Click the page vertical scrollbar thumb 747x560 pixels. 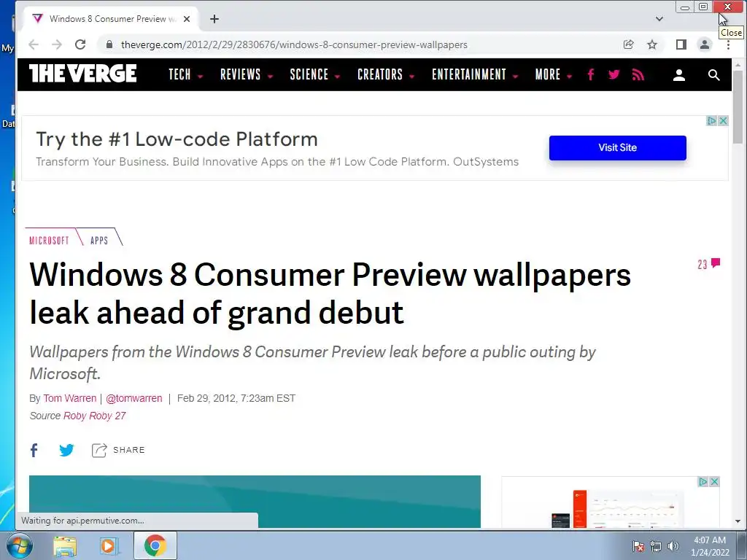point(738,106)
